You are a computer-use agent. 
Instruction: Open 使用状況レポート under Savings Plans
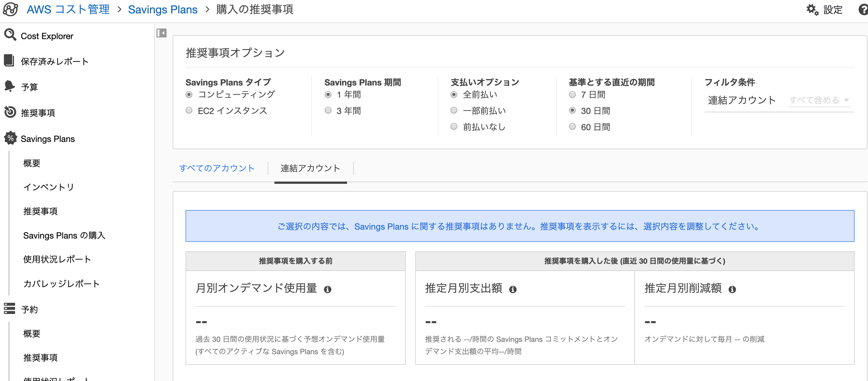[x=57, y=259]
